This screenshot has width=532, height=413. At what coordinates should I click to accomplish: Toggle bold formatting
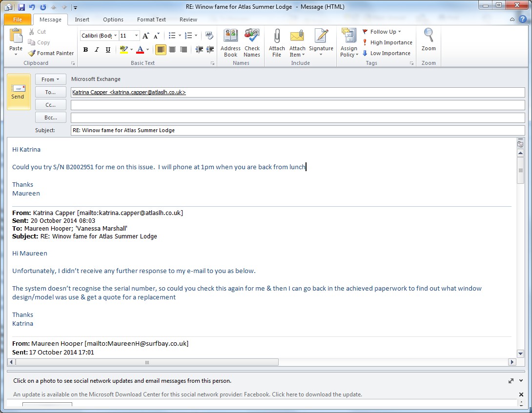click(86, 50)
